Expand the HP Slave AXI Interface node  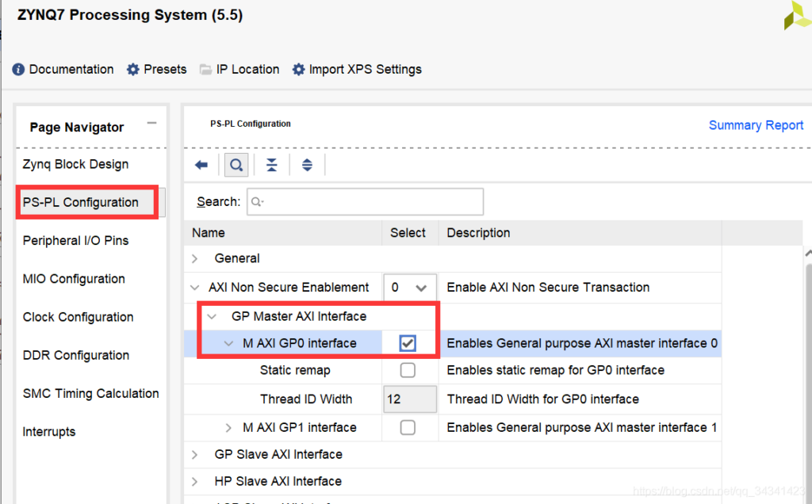coord(195,481)
